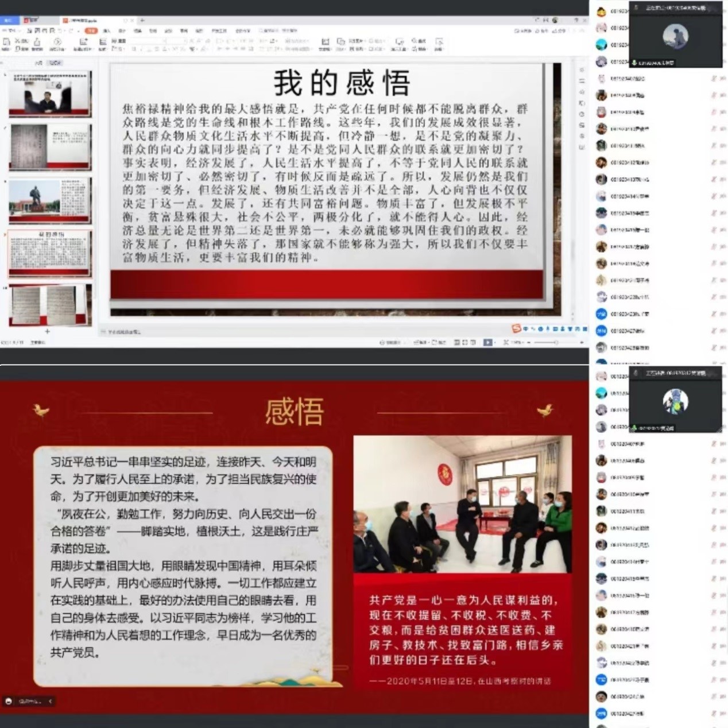Viewport: 728px width, 728px height.
Task: Select the statue photo slide thumbnail
Action: click(49, 200)
